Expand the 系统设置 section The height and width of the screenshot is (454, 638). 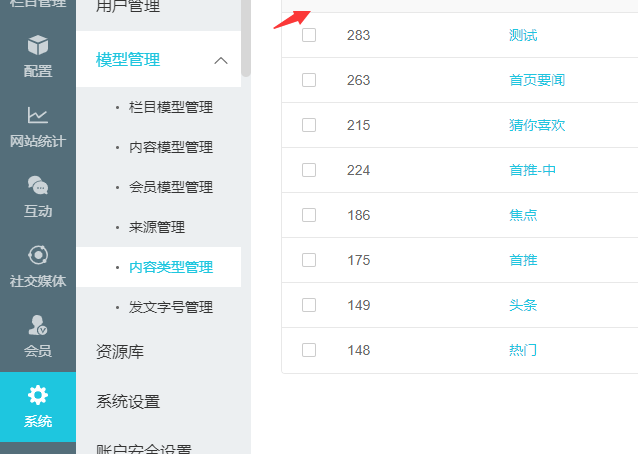(x=128, y=402)
